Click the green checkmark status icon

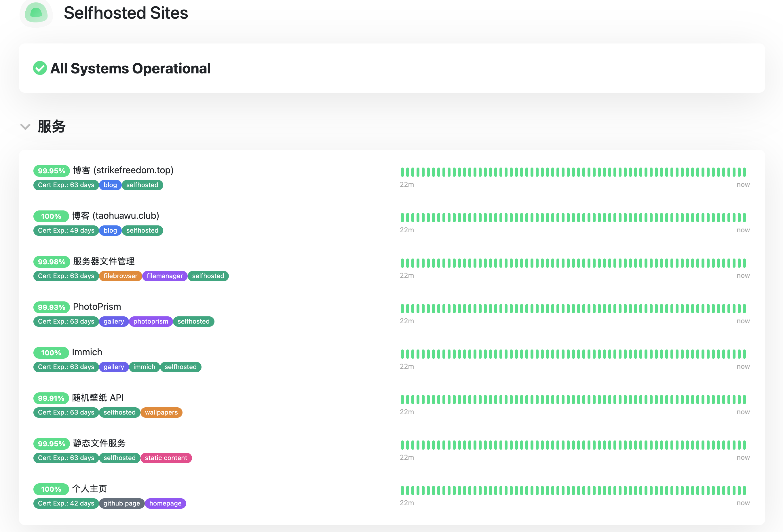pos(40,68)
